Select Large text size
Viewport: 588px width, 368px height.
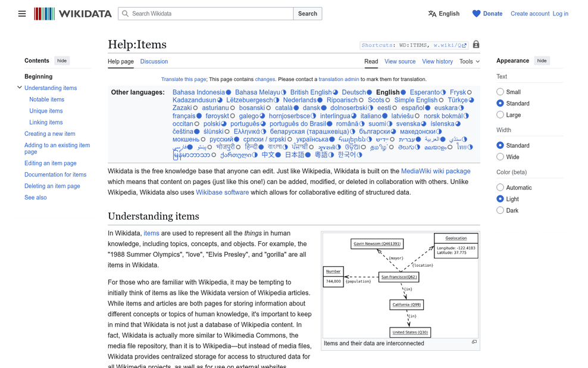pos(500,115)
